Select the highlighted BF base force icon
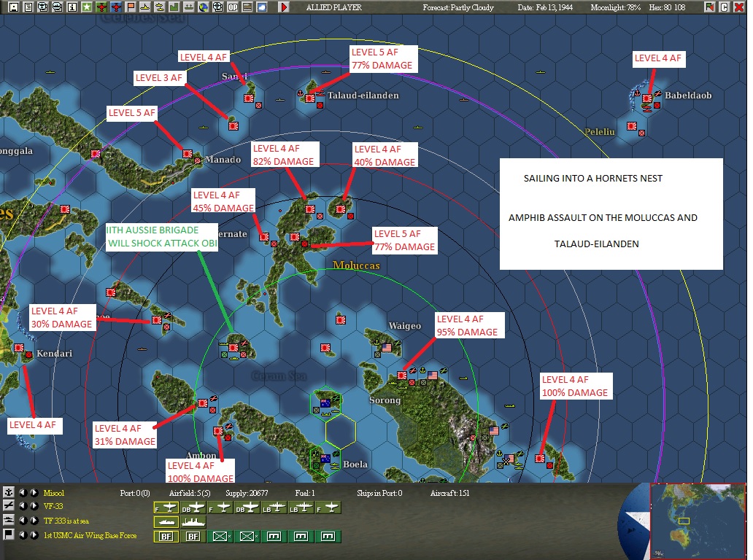This screenshot has height=560, width=753. (x=166, y=536)
